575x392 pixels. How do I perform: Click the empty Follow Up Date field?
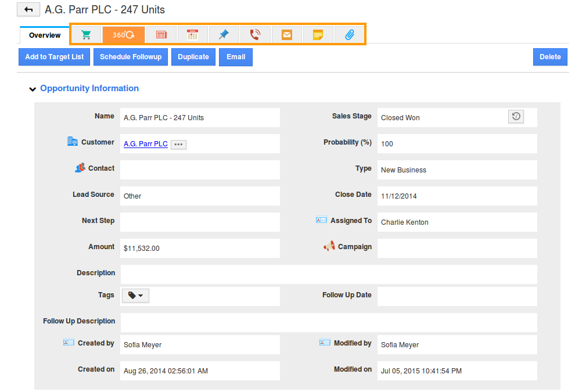click(457, 296)
